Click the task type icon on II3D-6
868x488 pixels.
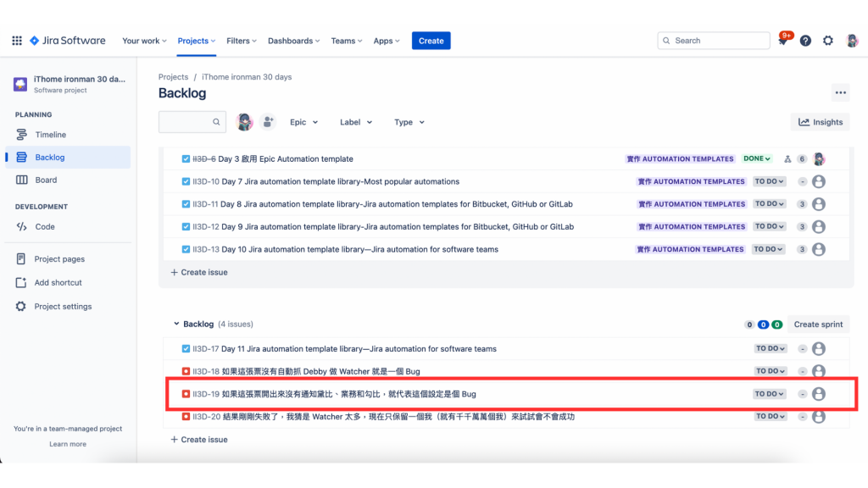pyautogui.click(x=186, y=158)
